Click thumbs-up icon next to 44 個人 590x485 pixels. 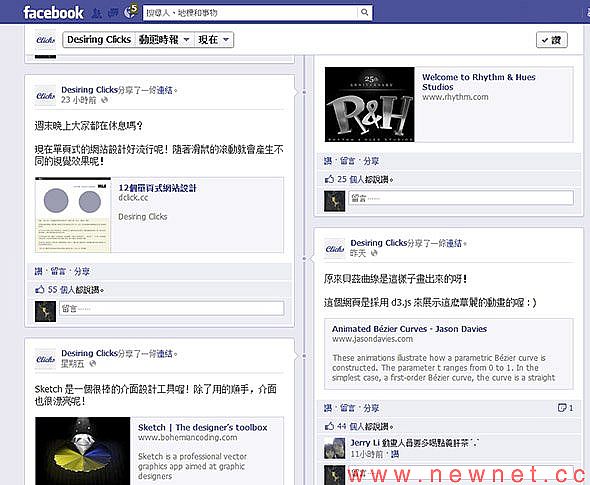(x=329, y=426)
